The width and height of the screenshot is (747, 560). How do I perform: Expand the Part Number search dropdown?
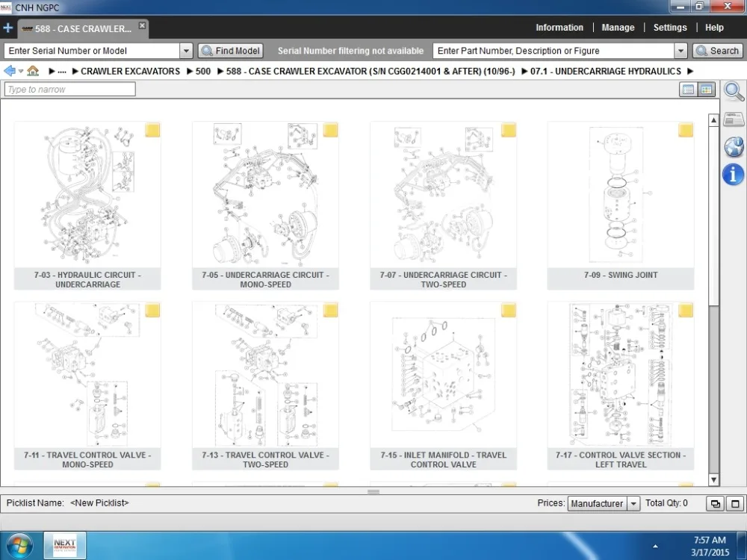[681, 51]
